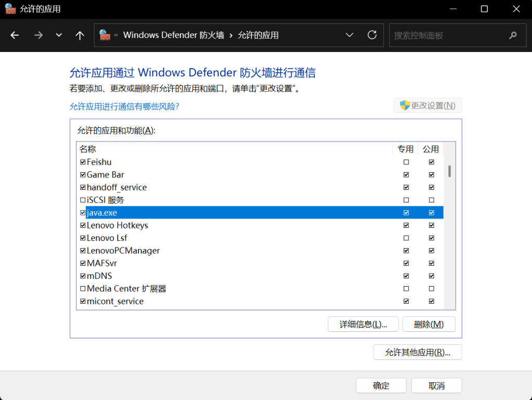Screen dimensions: 532x400
Task: Open the breadcrumb chevron after Windows Defender 防火墙
Action: 231,35
